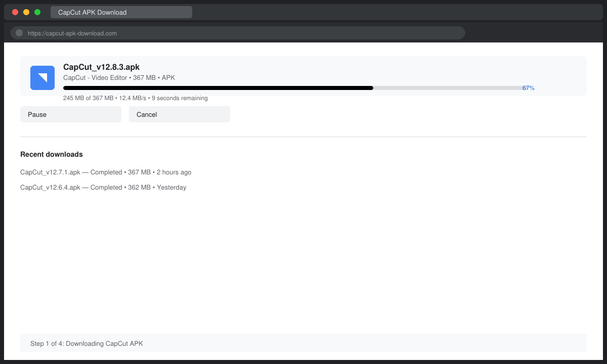Click the site icon in address bar
This screenshot has height=364, width=607.
tap(19, 33)
